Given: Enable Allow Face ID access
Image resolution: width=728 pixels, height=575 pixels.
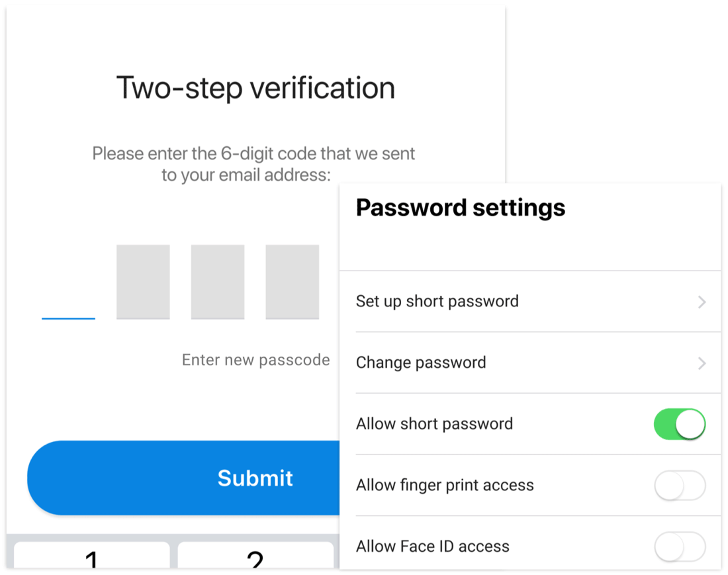Looking at the screenshot, I should 680,547.
